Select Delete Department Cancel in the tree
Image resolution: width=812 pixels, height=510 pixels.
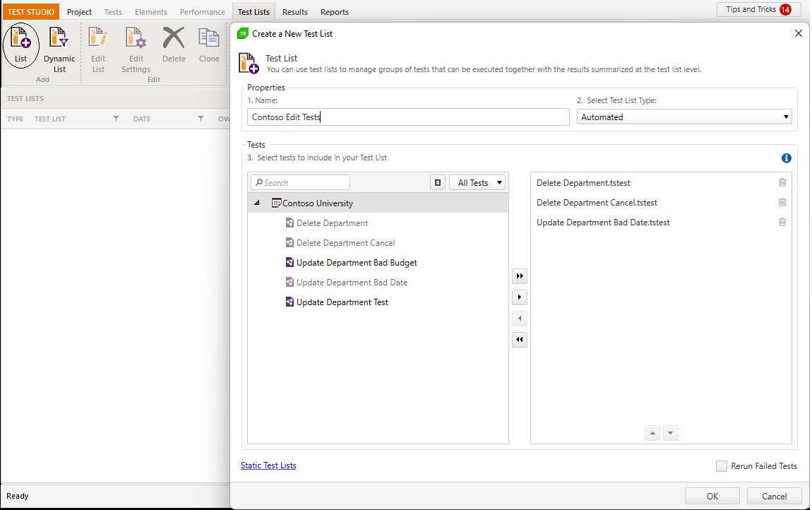[x=345, y=242]
